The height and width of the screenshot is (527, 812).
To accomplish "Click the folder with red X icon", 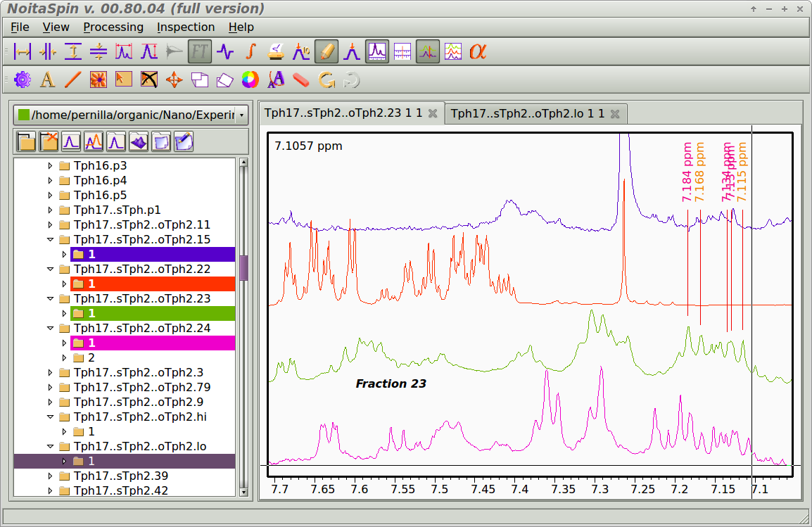I will 49,142.
